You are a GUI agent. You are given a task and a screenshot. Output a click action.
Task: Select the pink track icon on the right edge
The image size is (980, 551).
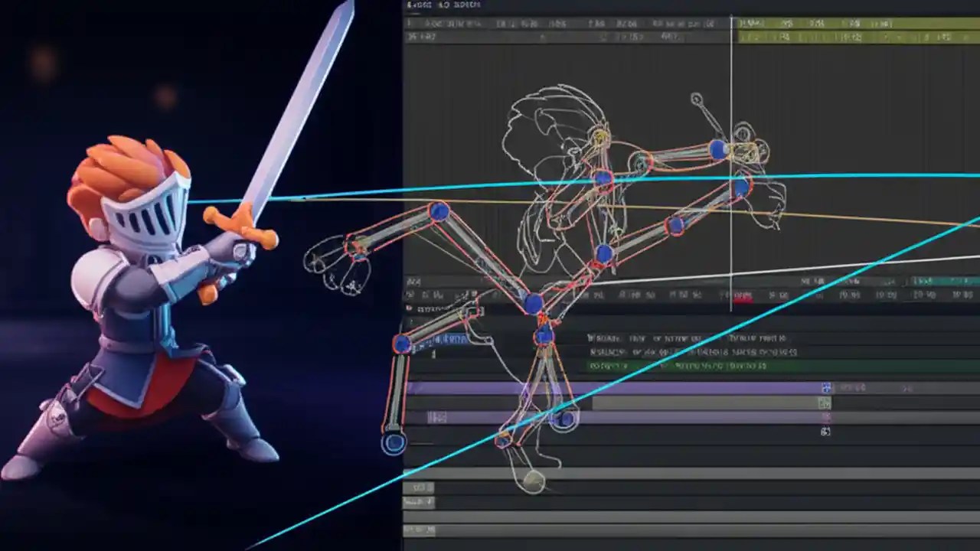(x=825, y=414)
